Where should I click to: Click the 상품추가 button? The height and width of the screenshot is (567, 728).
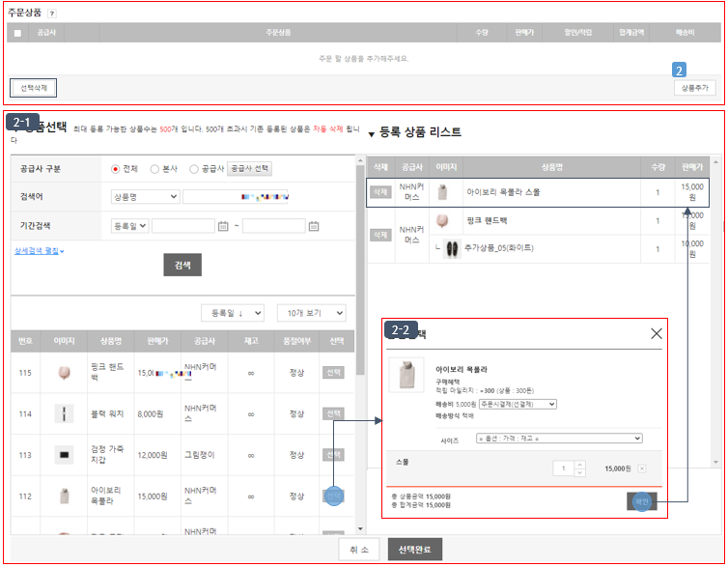pos(694,88)
